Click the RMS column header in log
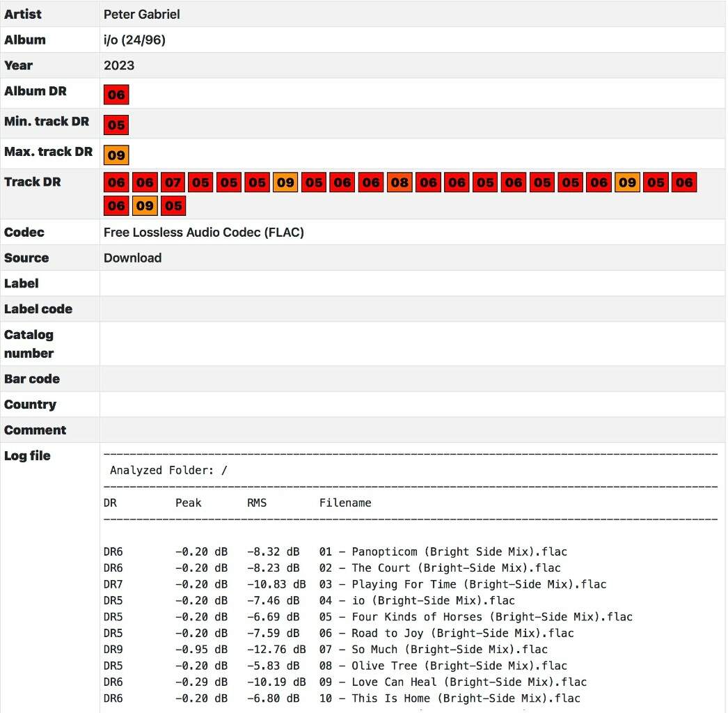The height and width of the screenshot is (713, 728). click(257, 503)
